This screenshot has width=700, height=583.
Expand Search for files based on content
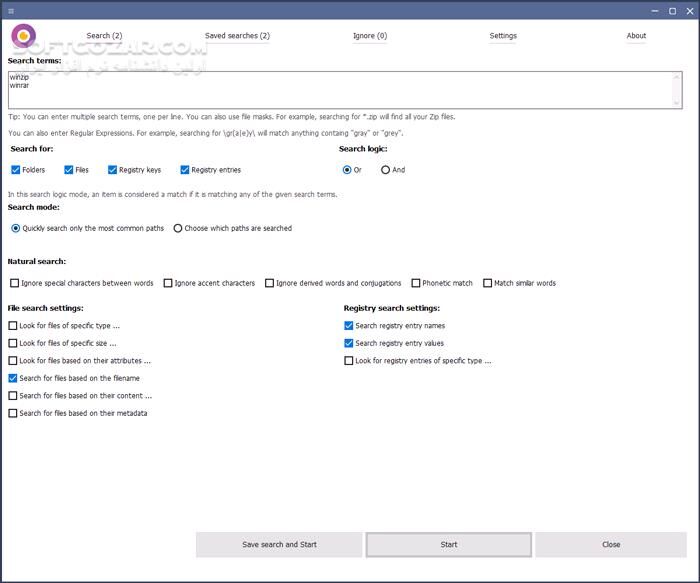(x=13, y=396)
